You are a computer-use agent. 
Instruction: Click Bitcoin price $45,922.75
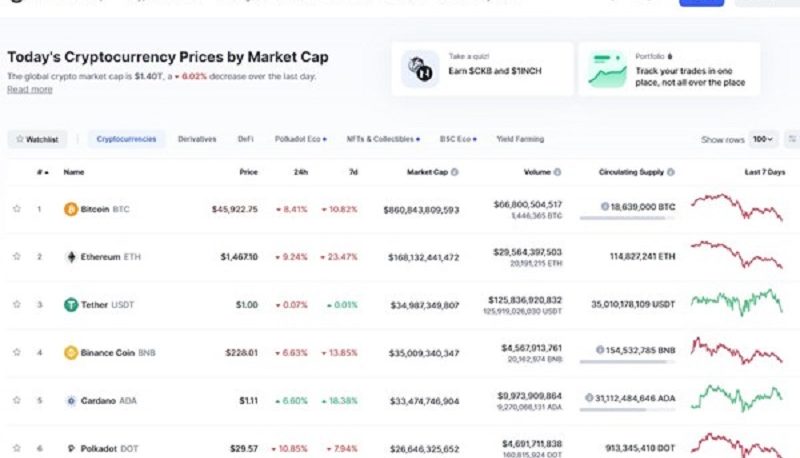coord(235,209)
